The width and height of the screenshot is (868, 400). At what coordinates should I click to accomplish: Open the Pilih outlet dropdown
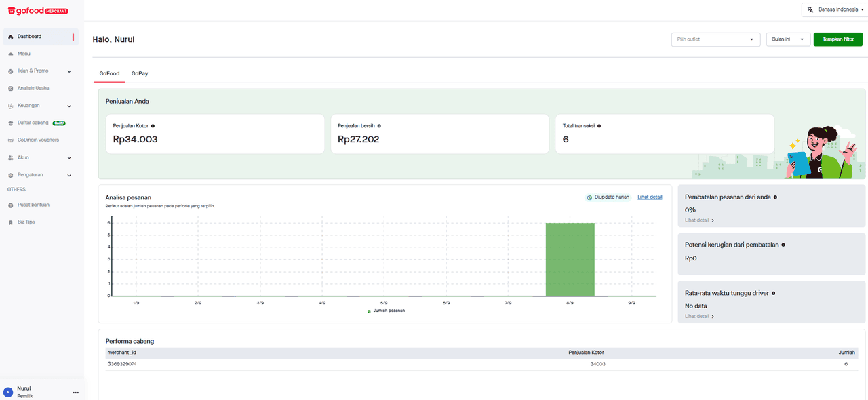point(715,39)
